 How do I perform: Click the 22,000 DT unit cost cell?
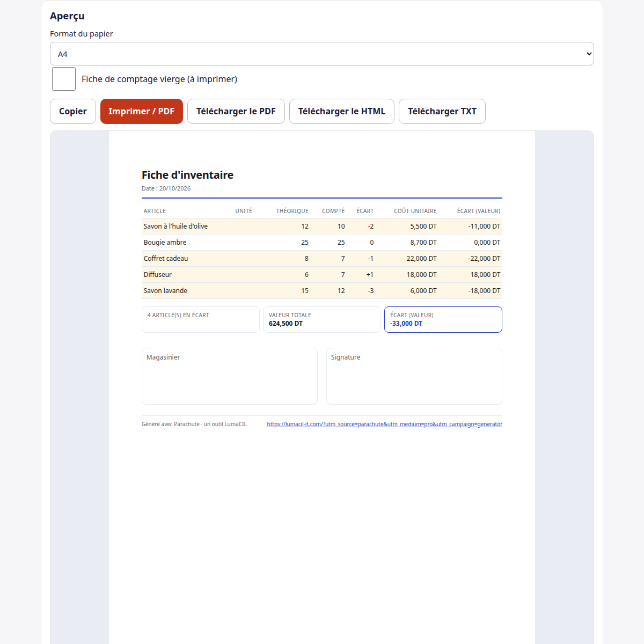(422, 259)
